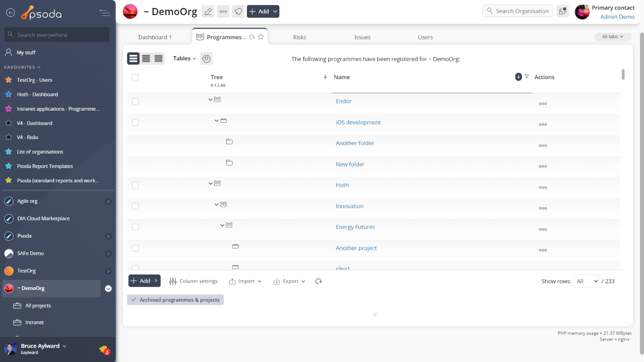Collapse the Energy Futures tree node
Viewport: 644px width, 362px height.
222,225
